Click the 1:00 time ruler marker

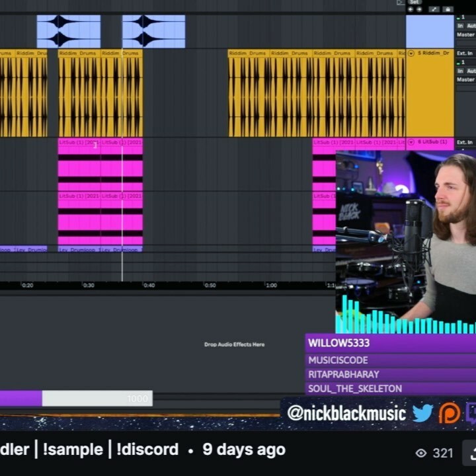pyautogui.click(x=271, y=286)
